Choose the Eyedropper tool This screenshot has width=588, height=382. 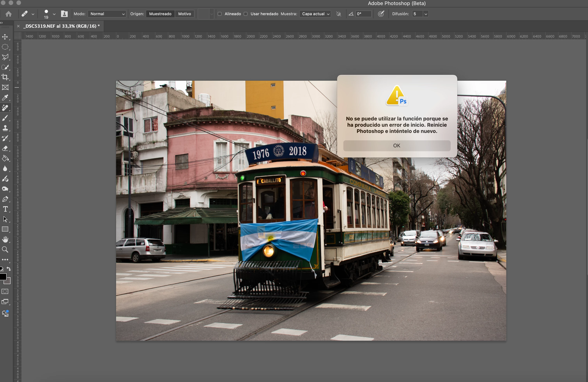coord(5,97)
